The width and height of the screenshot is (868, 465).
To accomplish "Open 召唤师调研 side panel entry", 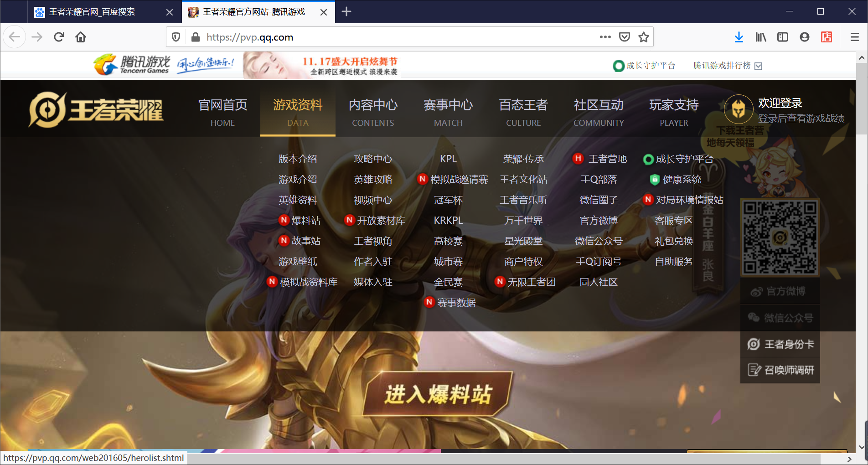I will tap(780, 370).
